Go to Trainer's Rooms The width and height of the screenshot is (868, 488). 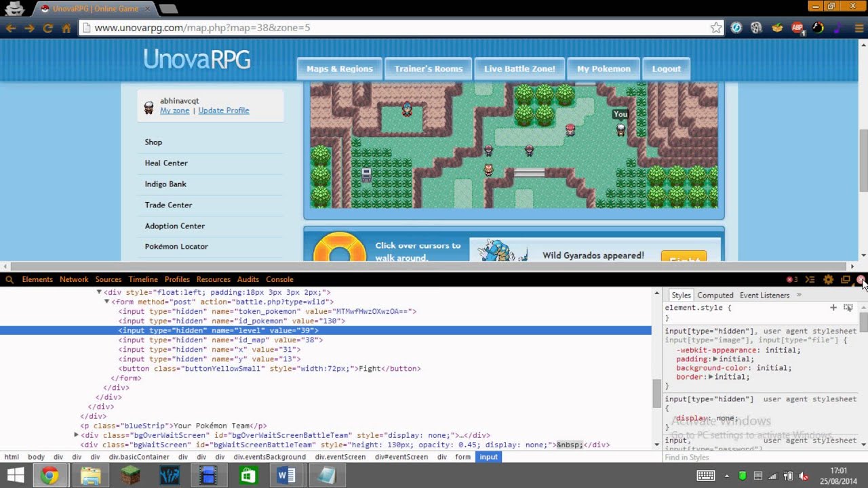pos(429,68)
